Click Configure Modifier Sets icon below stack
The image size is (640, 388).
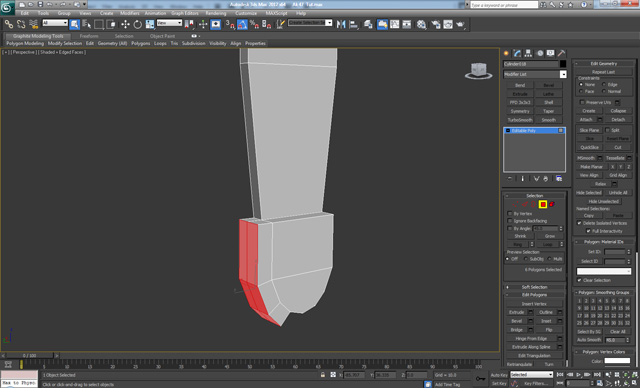[x=559, y=179]
